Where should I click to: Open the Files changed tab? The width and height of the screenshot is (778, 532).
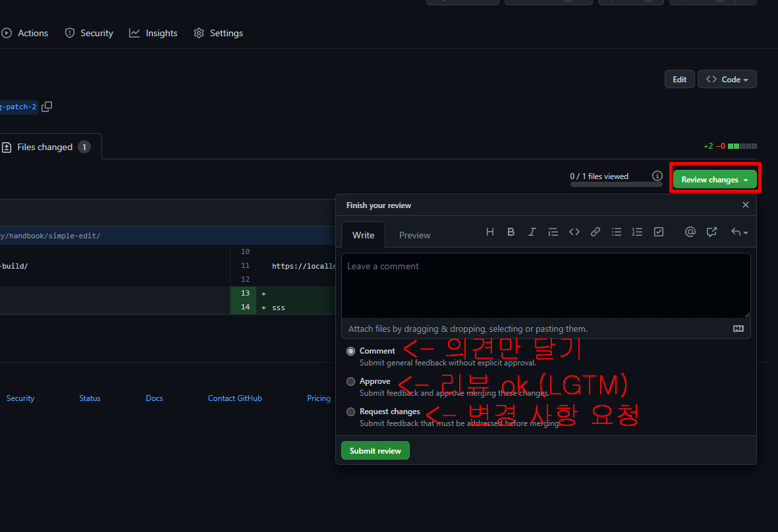click(45, 147)
